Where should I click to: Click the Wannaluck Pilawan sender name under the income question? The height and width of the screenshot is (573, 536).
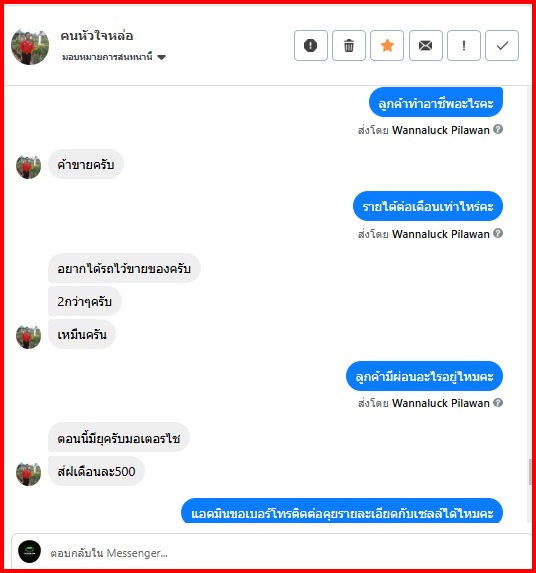[x=441, y=234]
